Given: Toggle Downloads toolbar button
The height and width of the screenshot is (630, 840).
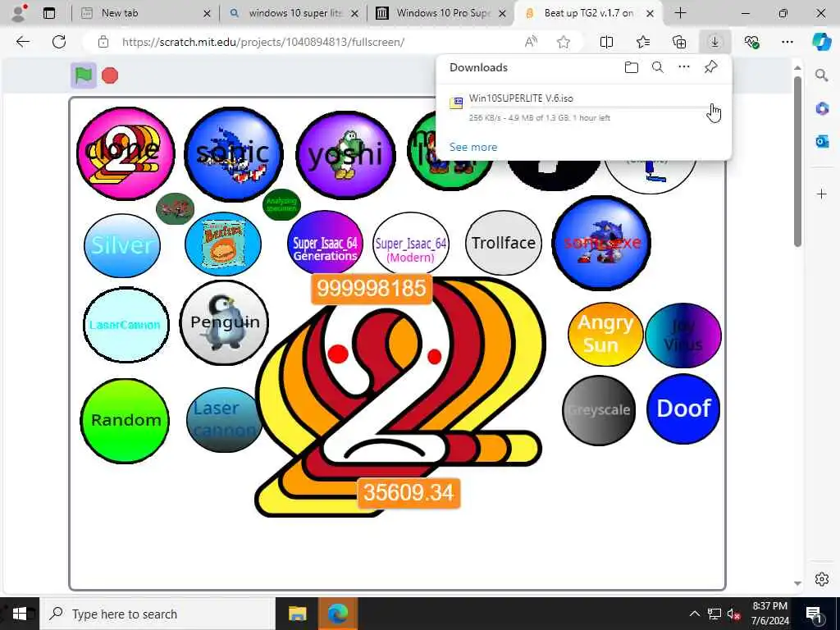Looking at the screenshot, I should [715, 42].
